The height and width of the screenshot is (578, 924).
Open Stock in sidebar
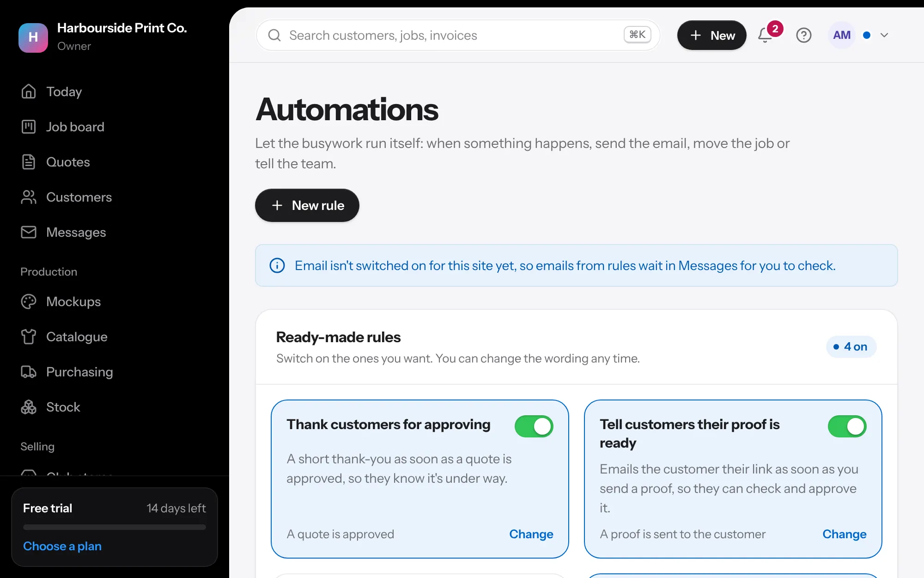(115, 407)
